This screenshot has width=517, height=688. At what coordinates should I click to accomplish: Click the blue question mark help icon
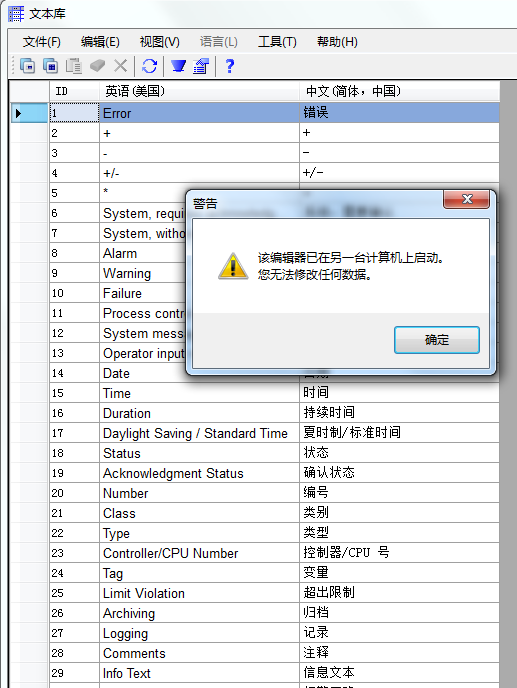click(229, 66)
